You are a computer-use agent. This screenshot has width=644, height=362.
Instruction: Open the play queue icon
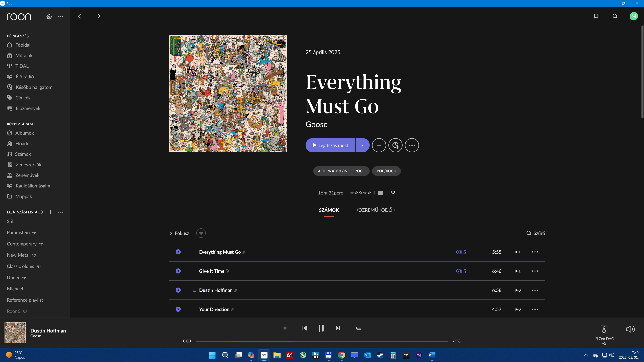pyautogui.click(x=358, y=328)
